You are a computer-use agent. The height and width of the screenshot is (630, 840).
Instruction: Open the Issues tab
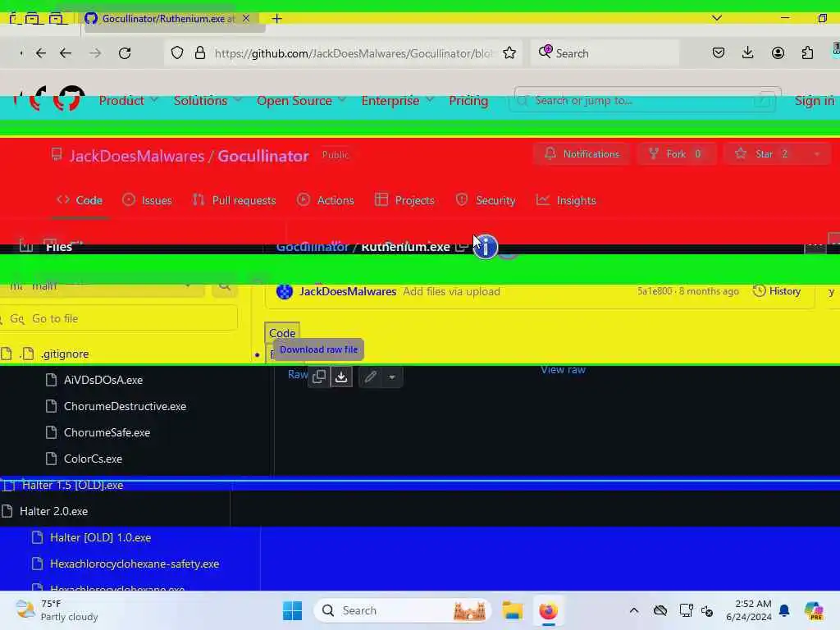[x=148, y=200]
